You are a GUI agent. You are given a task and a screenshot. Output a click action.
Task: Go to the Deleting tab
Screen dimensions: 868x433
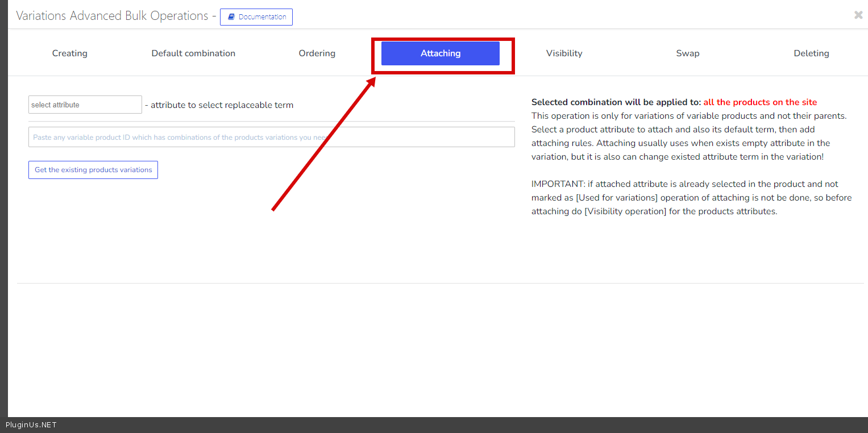811,53
